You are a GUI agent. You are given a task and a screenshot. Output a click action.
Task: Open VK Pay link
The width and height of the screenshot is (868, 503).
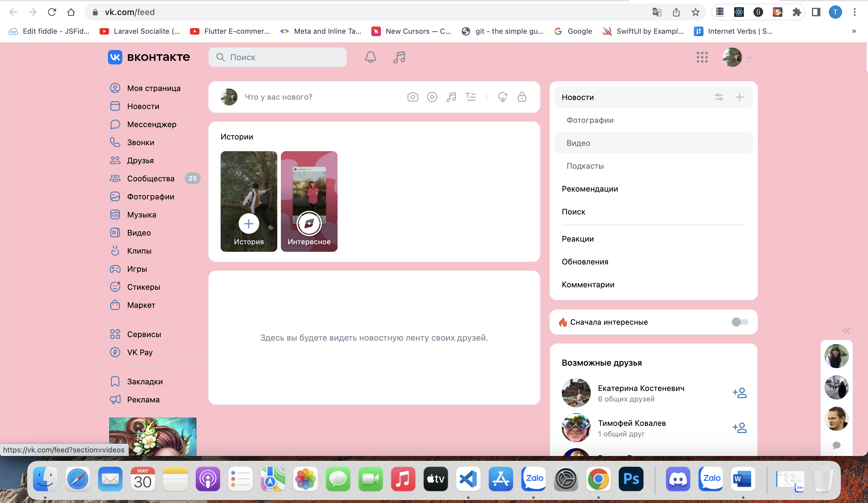140,352
